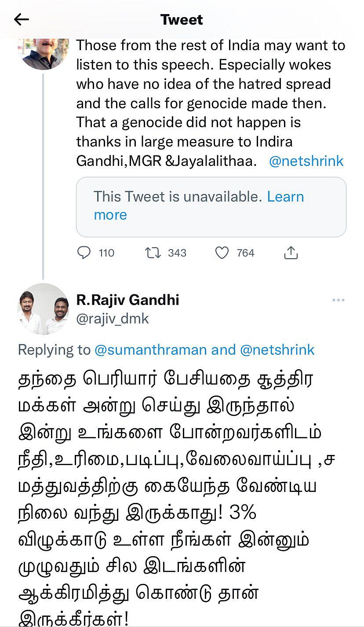This screenshot has height=627, width=364.
Task: Click the original poster's profile avatar
Action: [x=43, y=53]
